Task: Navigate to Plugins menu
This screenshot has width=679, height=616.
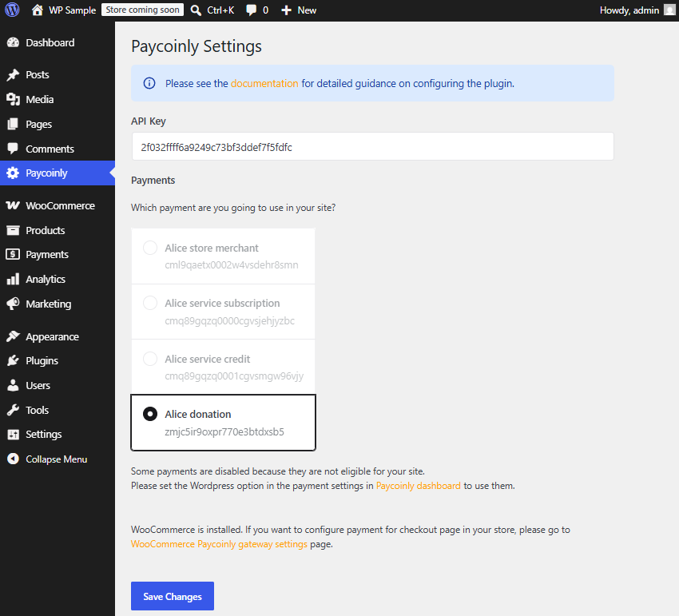Action: point(58,360)
